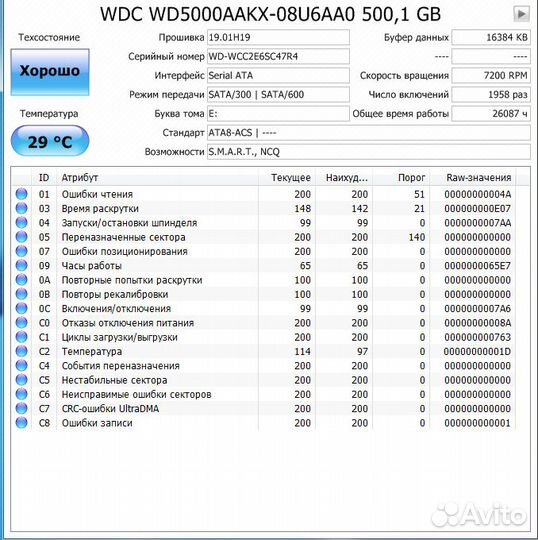Click raw value 000000000E07
Image resolution: width=538 pixels, height=540 pixels.
[x=478, y=209]
